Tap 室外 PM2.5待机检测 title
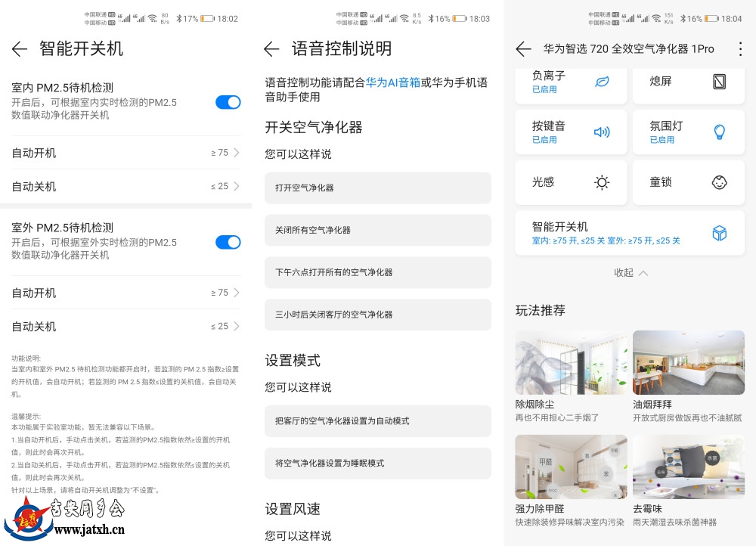This screenshot has width=756, height=546. [x=63, y=228]
